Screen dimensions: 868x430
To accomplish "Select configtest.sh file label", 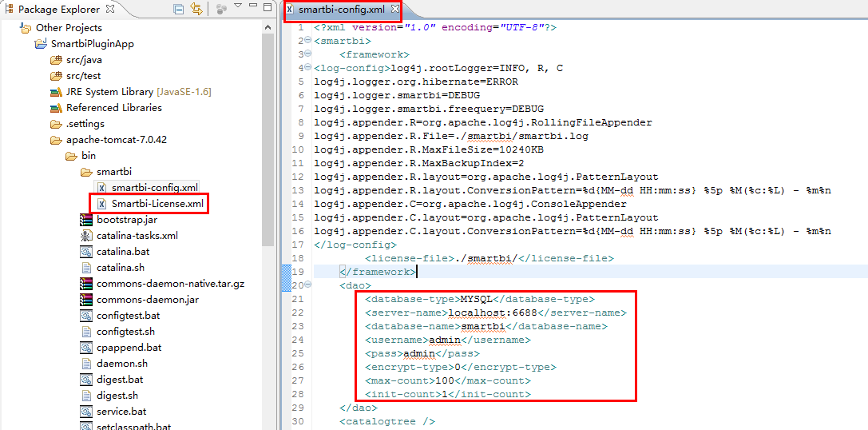I will point(125,332).
